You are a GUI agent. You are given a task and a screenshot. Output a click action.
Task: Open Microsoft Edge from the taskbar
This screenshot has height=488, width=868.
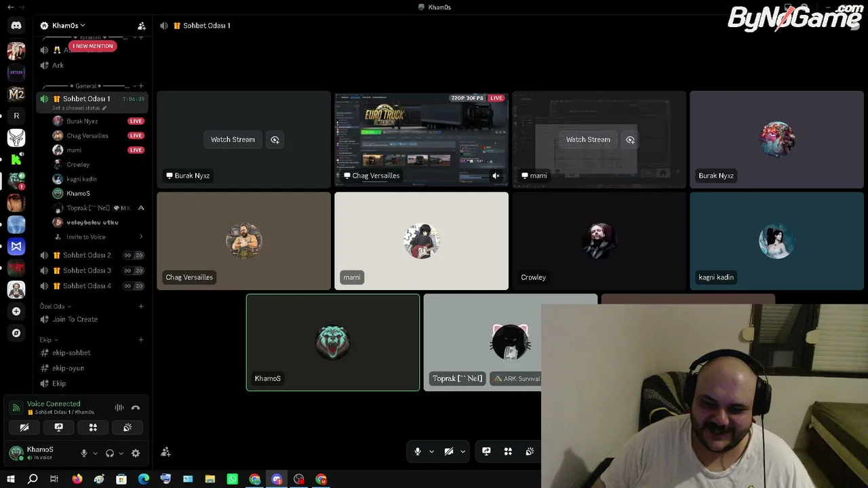[144, 479]
